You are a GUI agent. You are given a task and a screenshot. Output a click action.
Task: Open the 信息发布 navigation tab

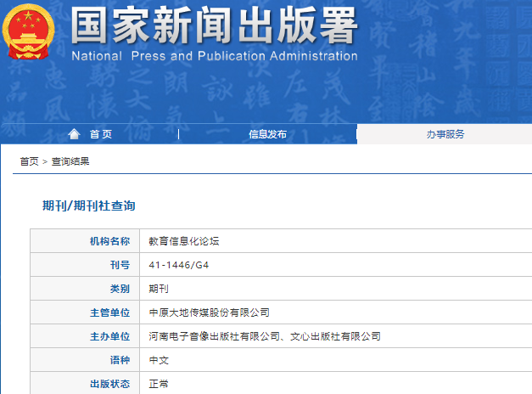tap(267, 134)
